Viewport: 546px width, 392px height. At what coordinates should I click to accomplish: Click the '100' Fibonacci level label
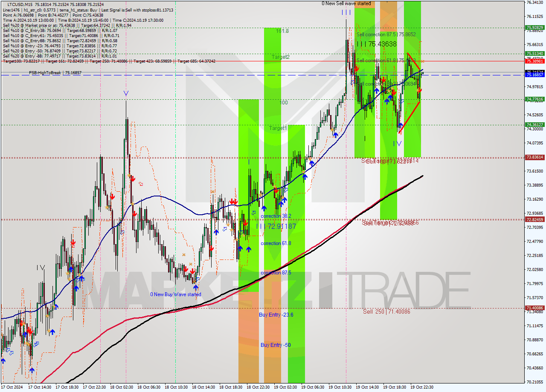click(284, 103)
